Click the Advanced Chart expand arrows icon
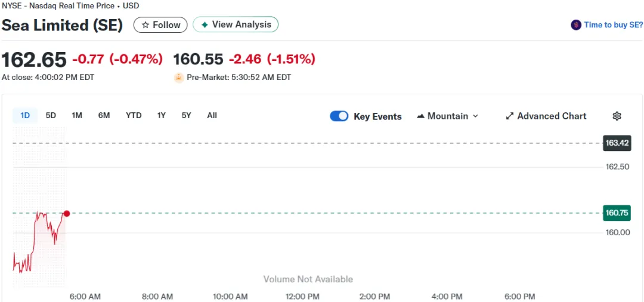The height and width of the screenshot is (302, 644). [x=510, y=116]
